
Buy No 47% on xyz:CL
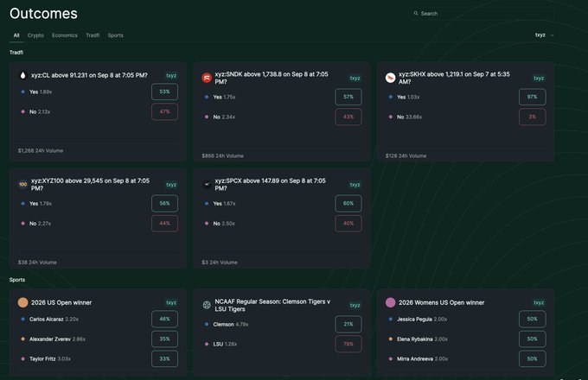pyautogui.click(x=164, y=111)
